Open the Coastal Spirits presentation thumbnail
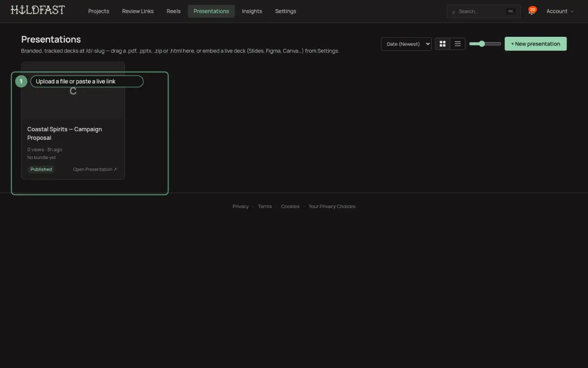The width and height of the screenshot is (588, 368). pyautogui.click(x=73, y=91)
